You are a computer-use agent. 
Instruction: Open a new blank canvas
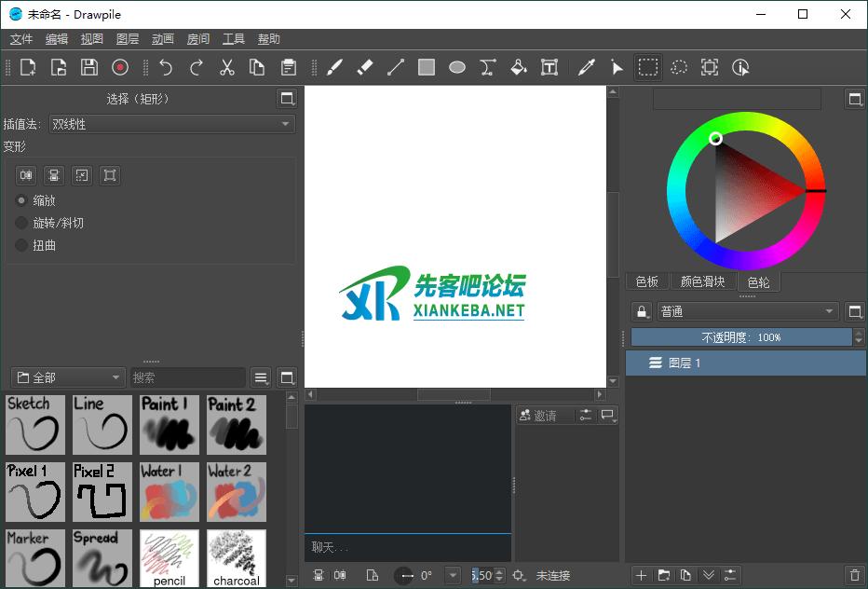26,66
